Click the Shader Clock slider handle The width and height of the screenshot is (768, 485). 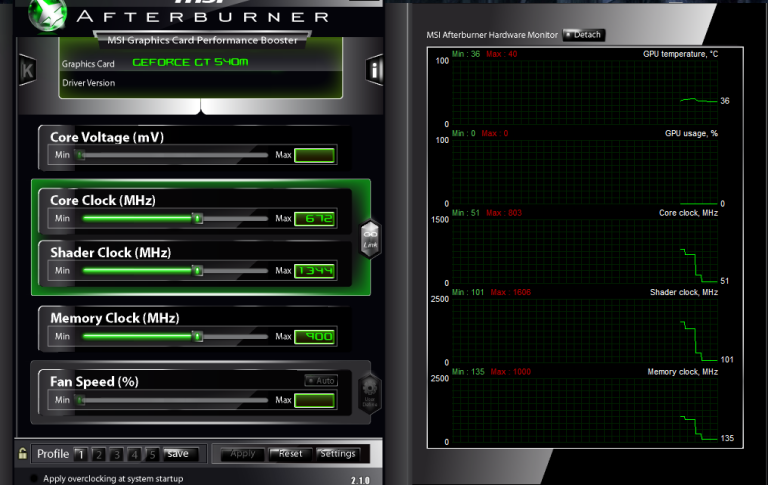point(197,270)
